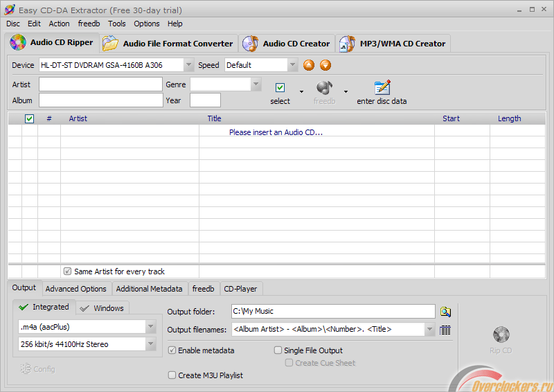The image size is (554, 392).
Task: Toggle the Enable metadata checkbox
Action: 172,350
